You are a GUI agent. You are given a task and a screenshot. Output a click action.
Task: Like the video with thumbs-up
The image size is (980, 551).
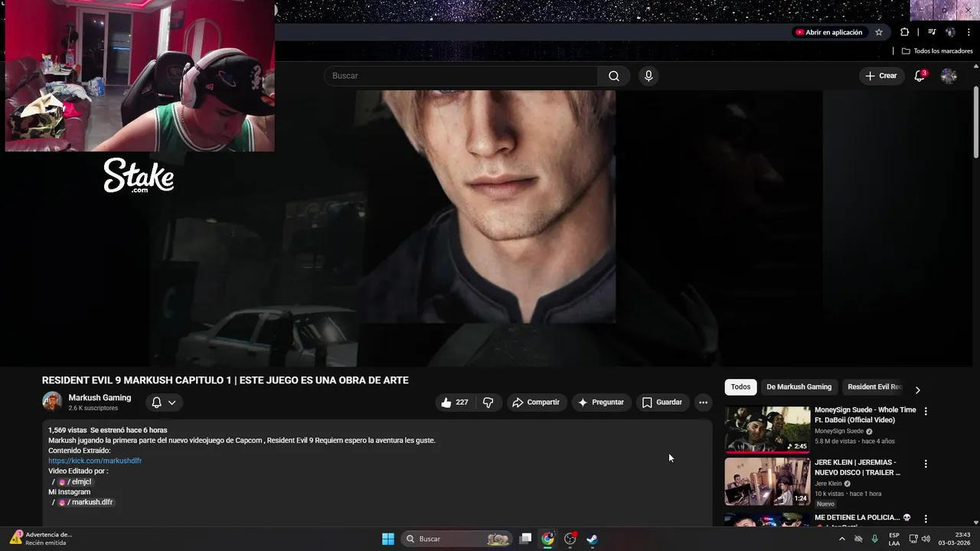455,403
